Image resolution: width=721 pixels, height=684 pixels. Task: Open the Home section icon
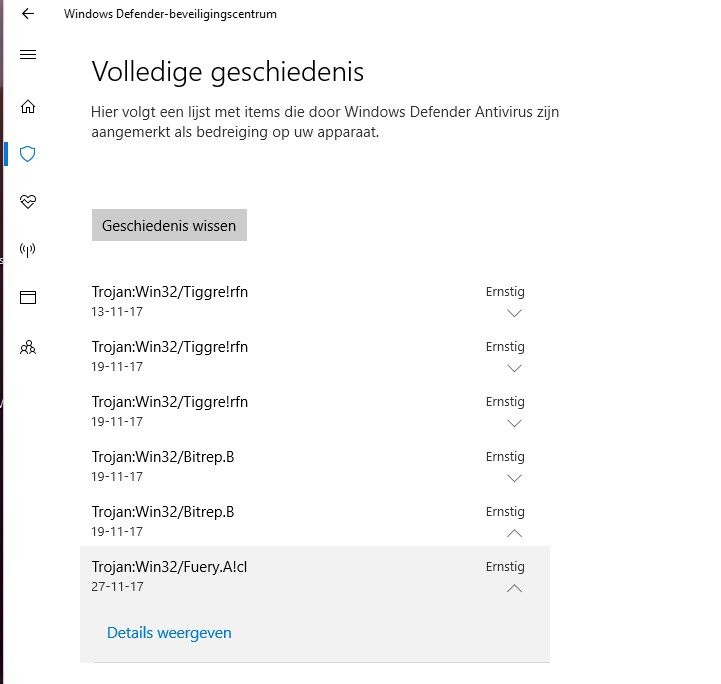click(28, 106)
